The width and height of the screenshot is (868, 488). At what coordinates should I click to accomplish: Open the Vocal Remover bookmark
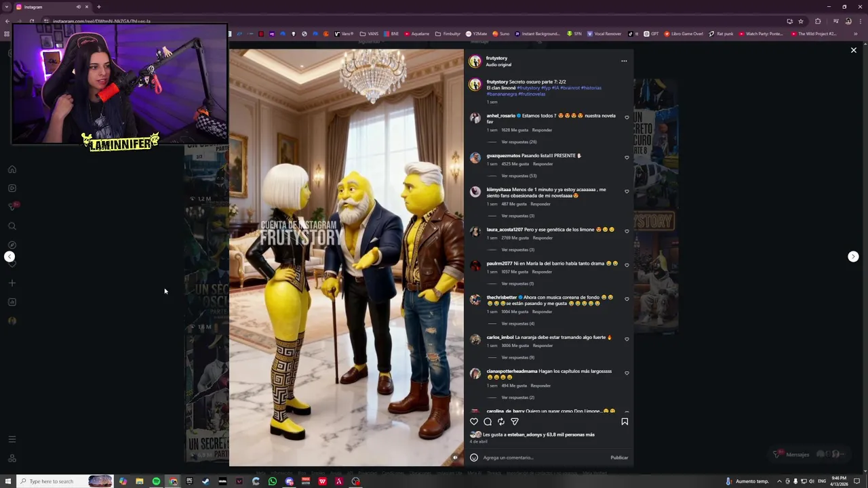[x=605, y=34]
